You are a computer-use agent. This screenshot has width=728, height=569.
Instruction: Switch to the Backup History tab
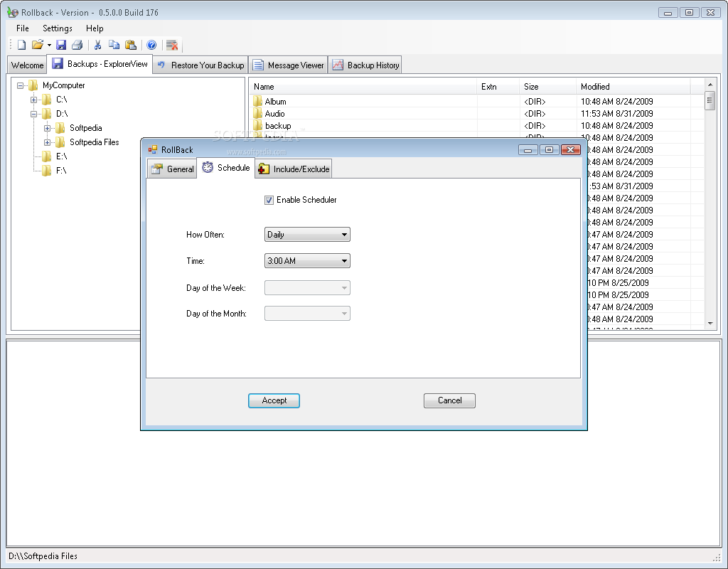click(365, 65)
